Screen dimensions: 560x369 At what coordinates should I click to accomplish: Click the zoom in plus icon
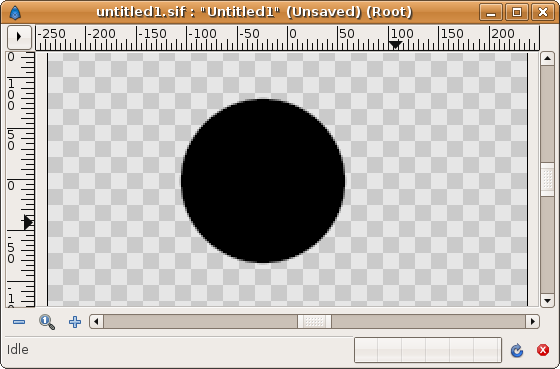pyautogui.click(x=75, y=322)
